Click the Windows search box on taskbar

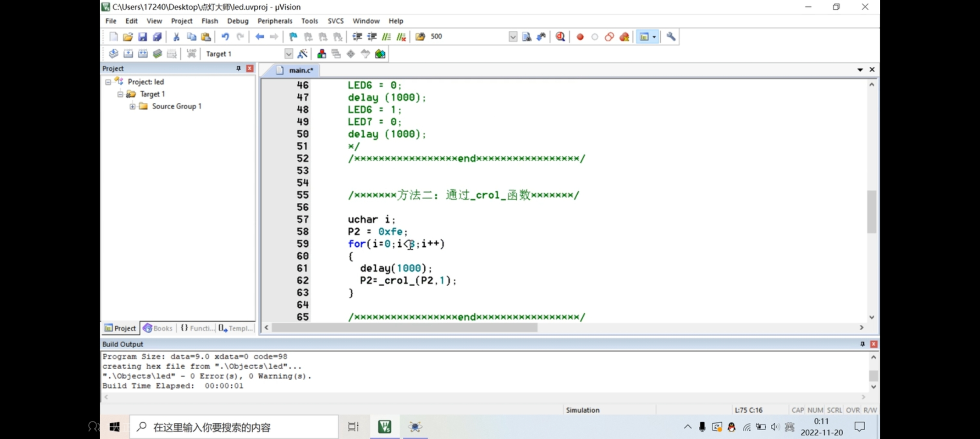(x=234, y=427)
